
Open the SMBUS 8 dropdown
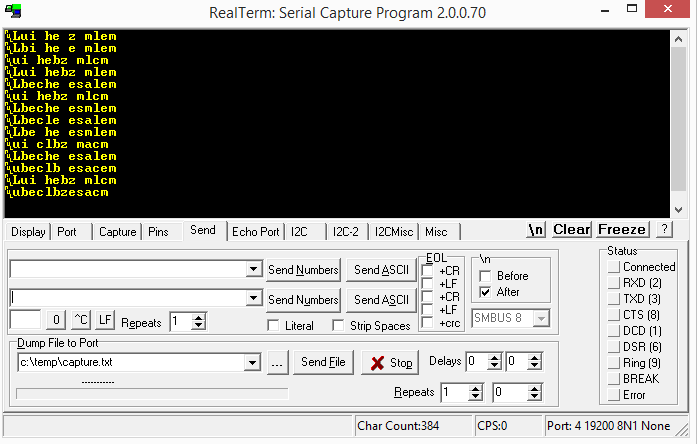click(541, 318)
